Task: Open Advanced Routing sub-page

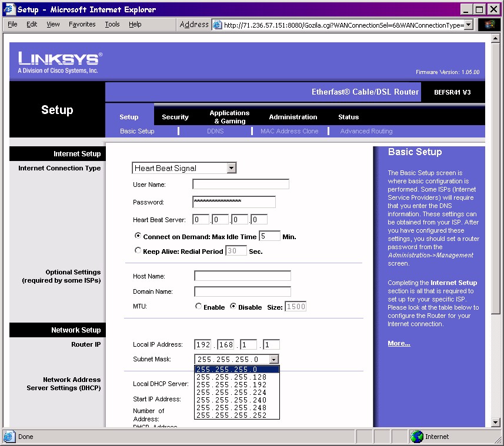Action: click(x=366, y=131)
